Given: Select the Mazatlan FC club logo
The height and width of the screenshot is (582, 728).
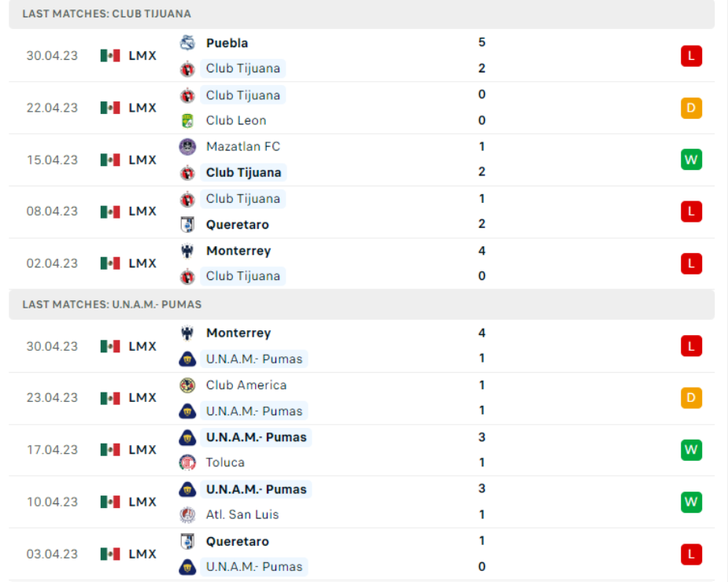Looking at the screenshot, I should 187,146.
